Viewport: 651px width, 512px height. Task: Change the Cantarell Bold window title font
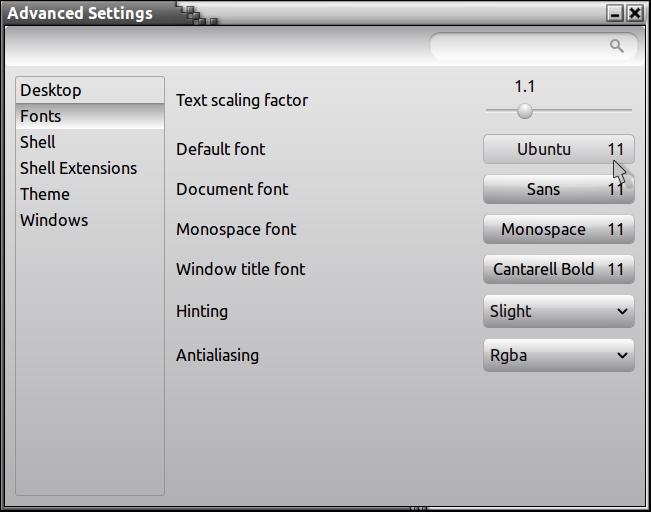(x=558, y=269)
